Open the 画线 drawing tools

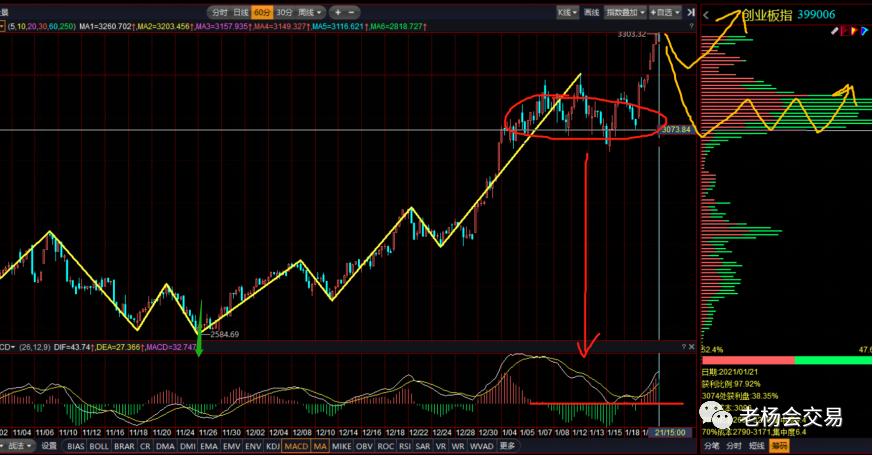tap(592, 12)
